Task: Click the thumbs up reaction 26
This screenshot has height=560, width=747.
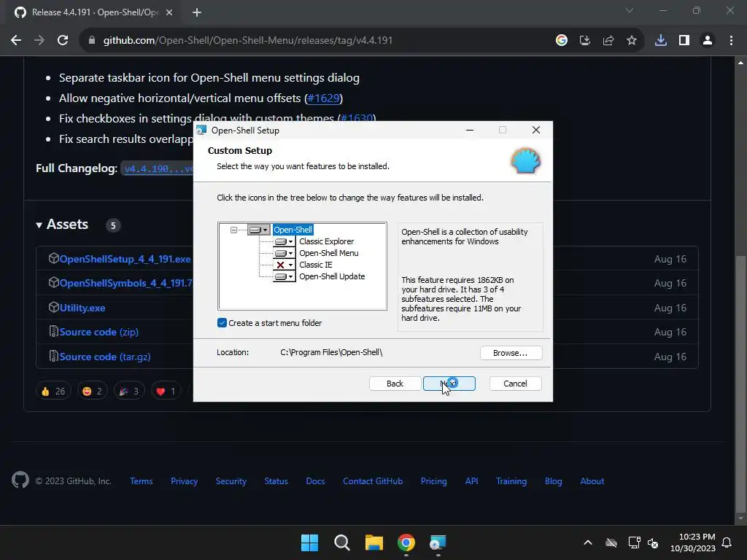Action: coord(53,392)
